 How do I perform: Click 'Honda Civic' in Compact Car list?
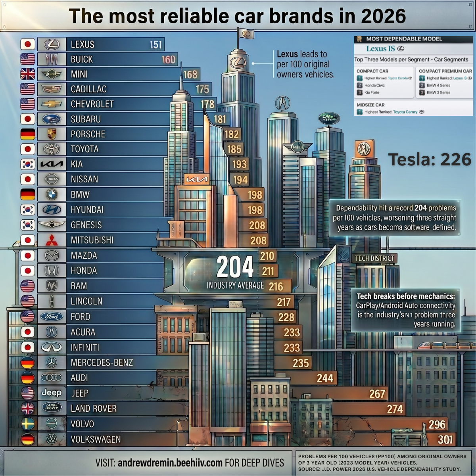(374, 85)
